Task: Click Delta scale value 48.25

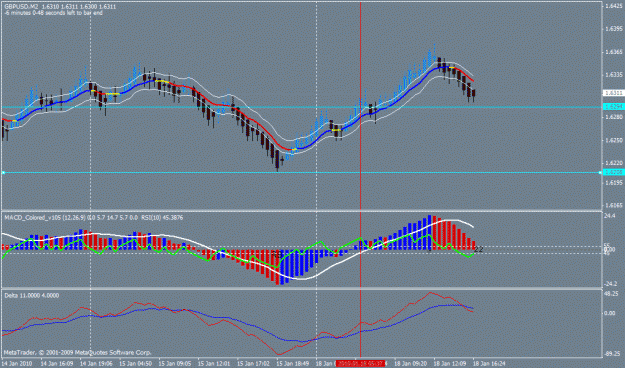Action: click(x=611, y=293)
